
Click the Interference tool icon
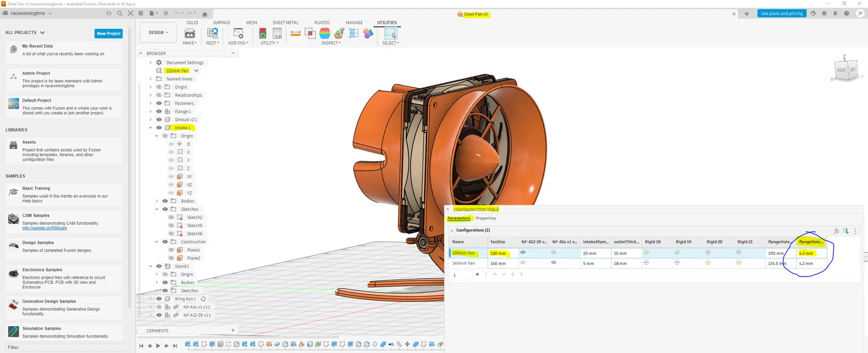click(x=310, y=33)
